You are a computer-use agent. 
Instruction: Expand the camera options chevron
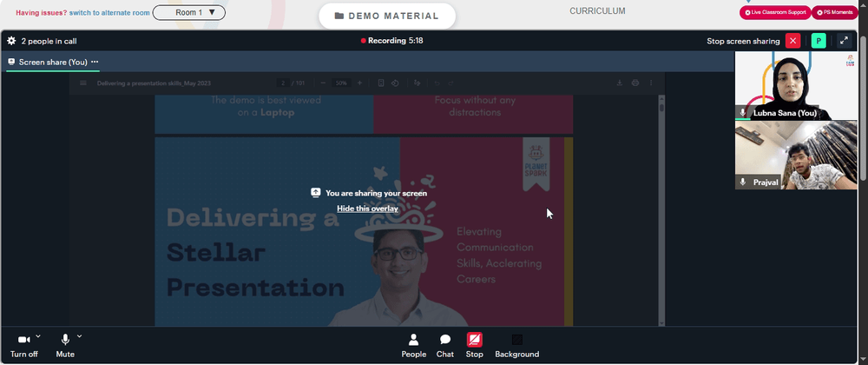point(38,335)
